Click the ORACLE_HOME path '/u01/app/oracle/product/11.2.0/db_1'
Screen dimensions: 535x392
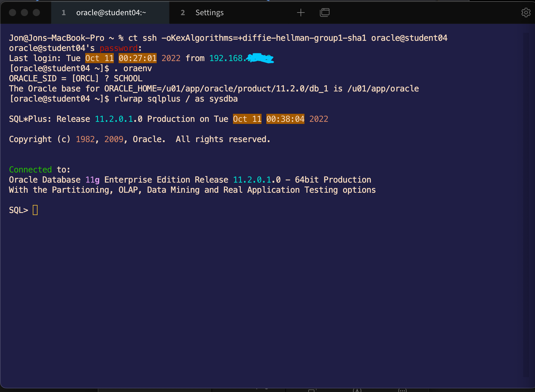[x=245, y=88]
